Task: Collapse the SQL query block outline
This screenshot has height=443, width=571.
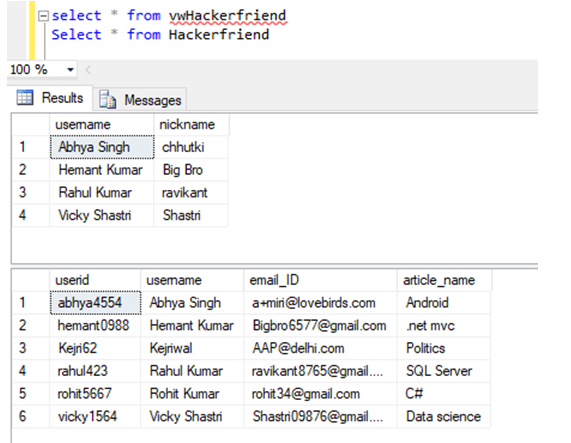Action: [x=43, y=16]
